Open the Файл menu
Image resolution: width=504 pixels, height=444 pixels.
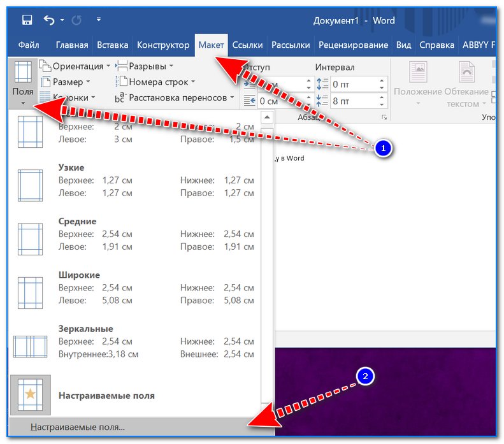(x=29, y=45)
